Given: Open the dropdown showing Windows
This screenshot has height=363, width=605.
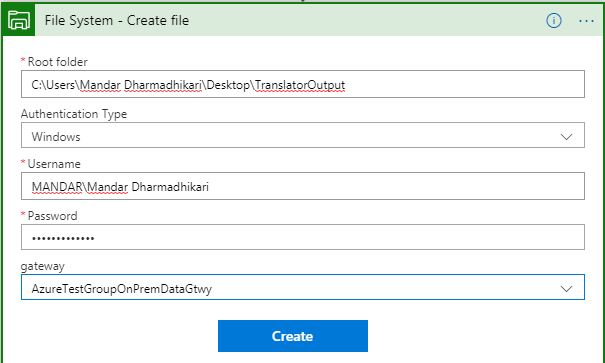Looking at the screenshot, I should coord(303,135).
